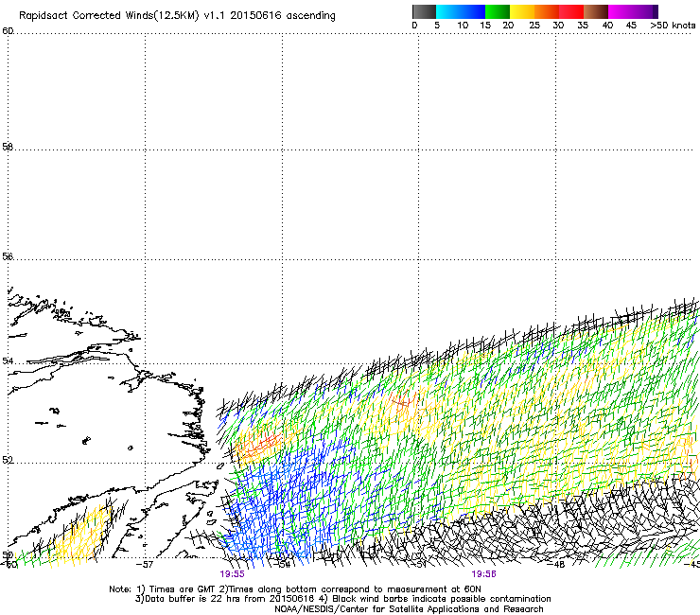Click legend scale label '20'
This screenshot has height=615, width=700.
(x=508, y=26)
